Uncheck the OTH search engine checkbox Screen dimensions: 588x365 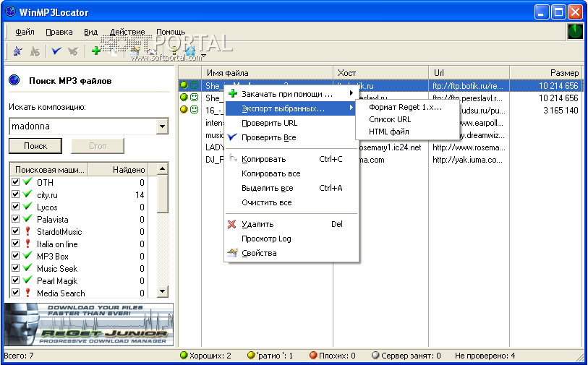coord(15,182)
